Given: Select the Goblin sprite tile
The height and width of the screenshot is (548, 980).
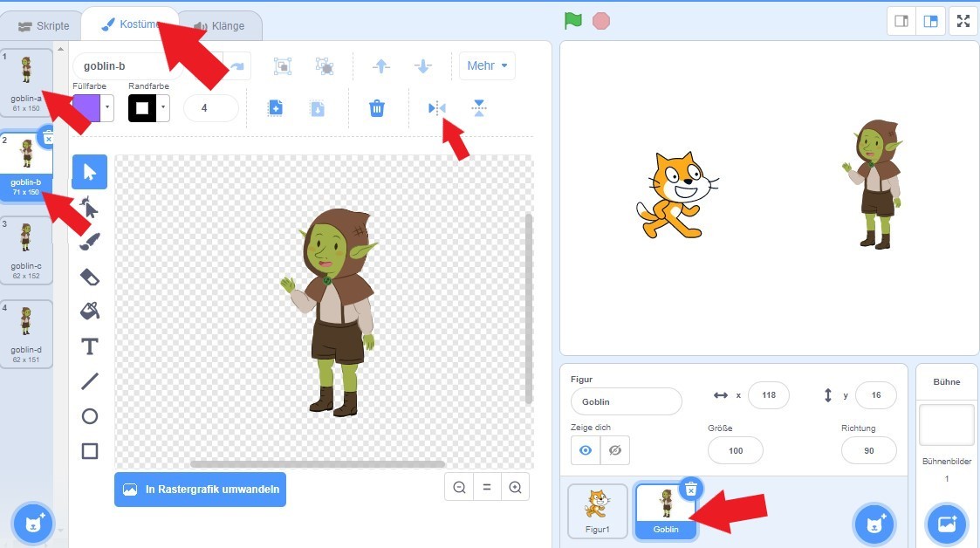Looking at the screenshot, I should click(666, 510).
